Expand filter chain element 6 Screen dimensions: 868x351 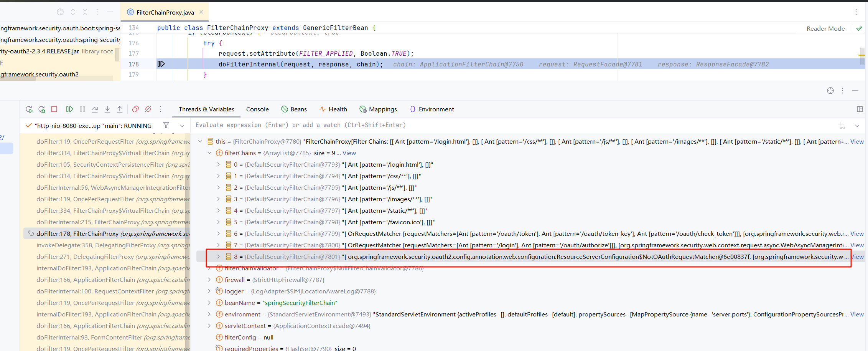click(219, 233)
